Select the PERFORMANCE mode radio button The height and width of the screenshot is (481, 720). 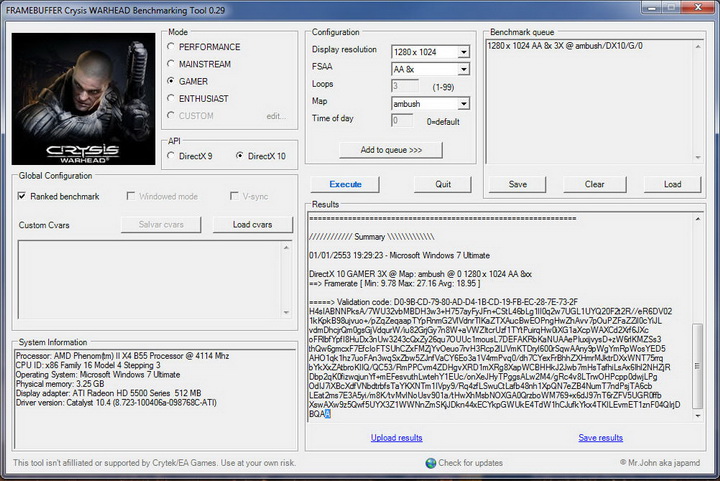coord(171,46)
